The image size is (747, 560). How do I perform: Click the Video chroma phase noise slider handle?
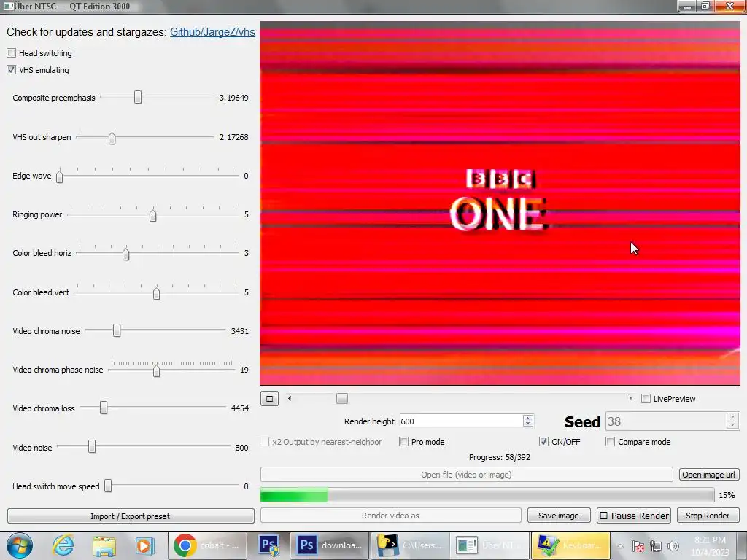click(156, 370)
